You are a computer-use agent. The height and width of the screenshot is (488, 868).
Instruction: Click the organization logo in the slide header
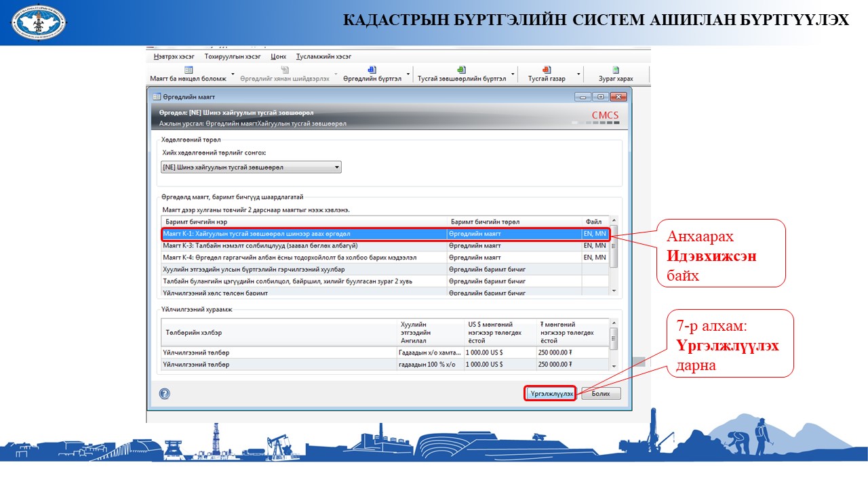[39, 22]
